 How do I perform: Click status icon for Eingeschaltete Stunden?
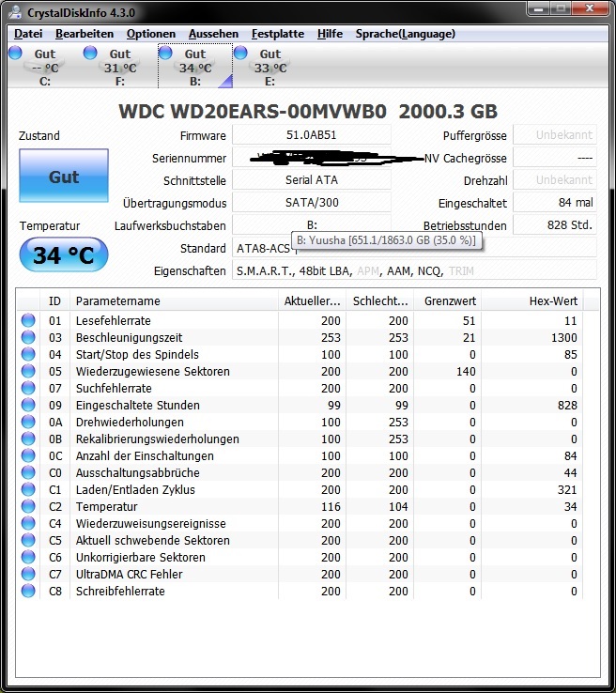[x=28, y=405]
